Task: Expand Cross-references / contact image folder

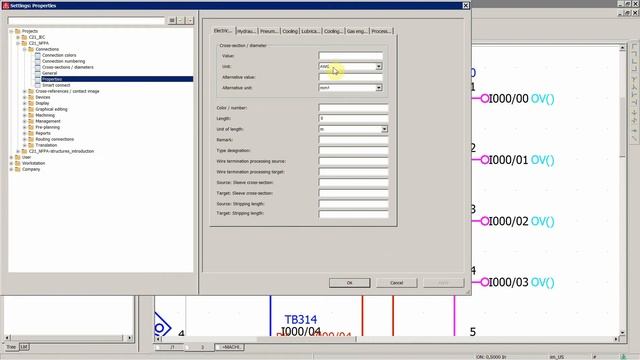Action: (24, 91)
